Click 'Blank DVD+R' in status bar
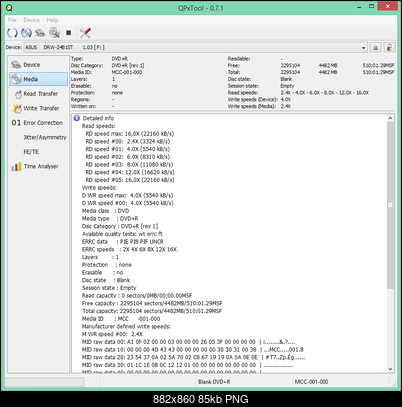This screenshot has height=407, width=402. pyautogui.click(x=214, y=382)
